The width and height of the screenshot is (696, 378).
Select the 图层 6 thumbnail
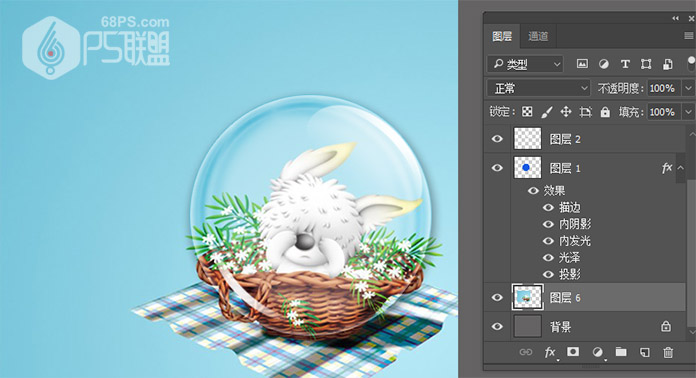pyautogui.click(x=527, y=297)
